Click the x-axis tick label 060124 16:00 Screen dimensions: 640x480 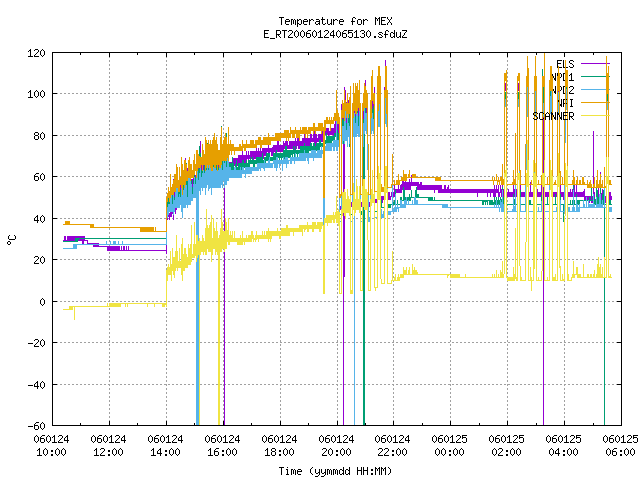point(222,446)
